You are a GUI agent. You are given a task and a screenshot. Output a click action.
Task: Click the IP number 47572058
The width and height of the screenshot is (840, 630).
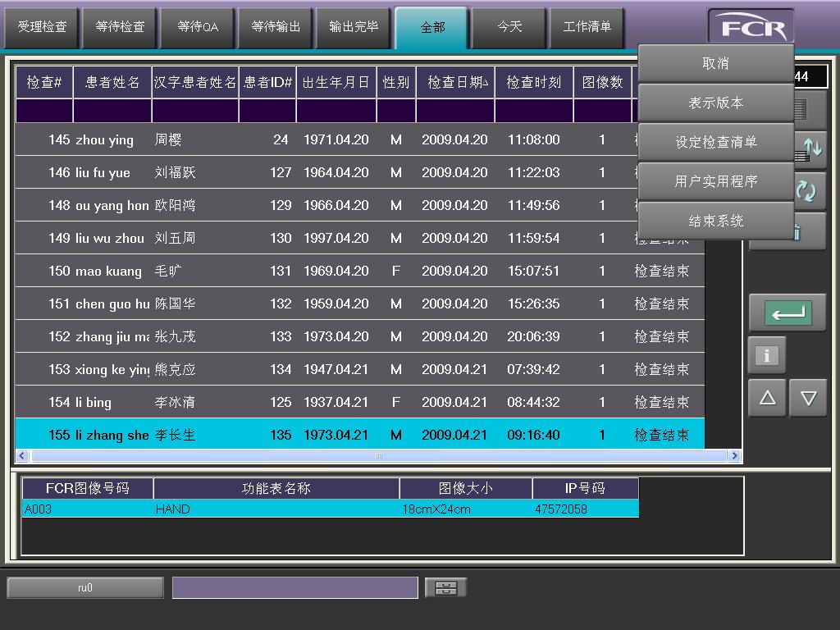(x=561, y=509)
